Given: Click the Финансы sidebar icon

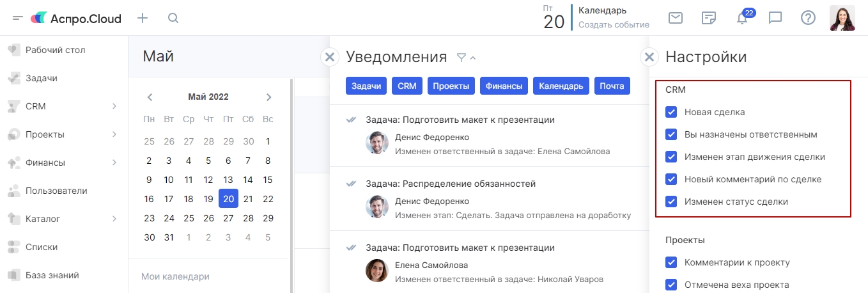Looking at the screenshot, I should (x=14, y=162).
